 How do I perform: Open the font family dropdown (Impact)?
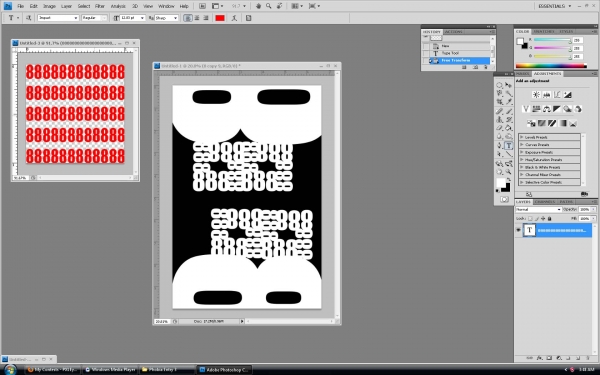click(x=76, y=18)
